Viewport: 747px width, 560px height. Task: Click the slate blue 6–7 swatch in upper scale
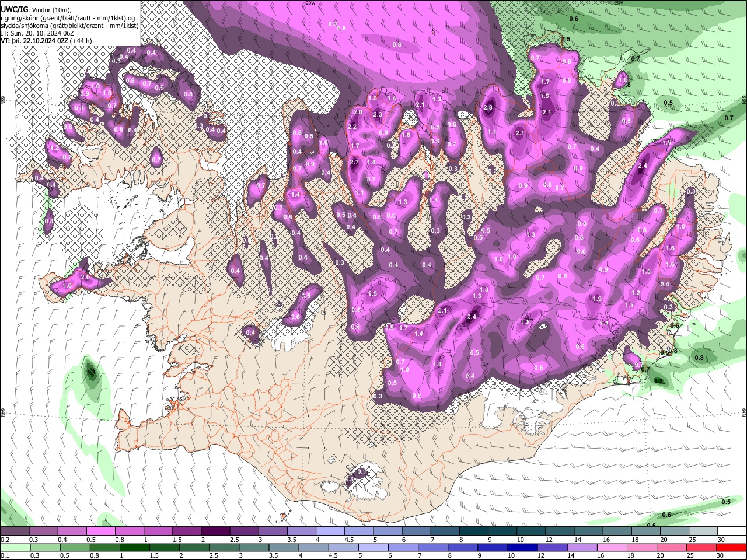(x=417, y=531)
